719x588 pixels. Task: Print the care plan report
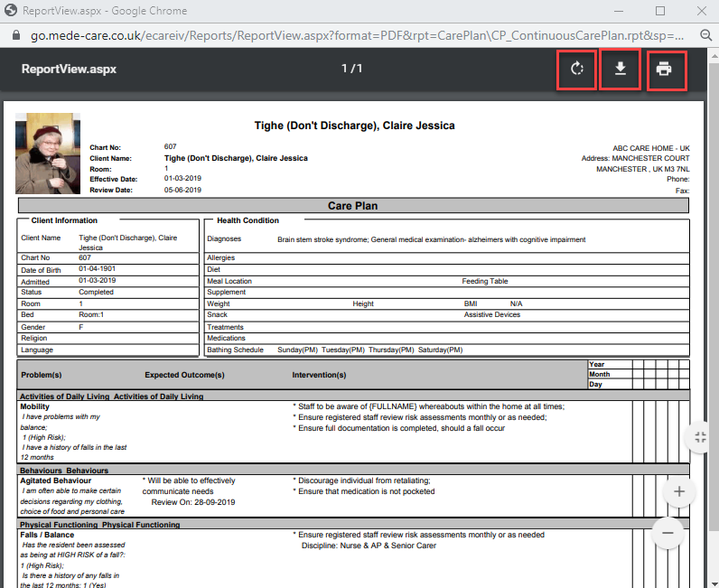pyautogui.click(x=664, y=70)
